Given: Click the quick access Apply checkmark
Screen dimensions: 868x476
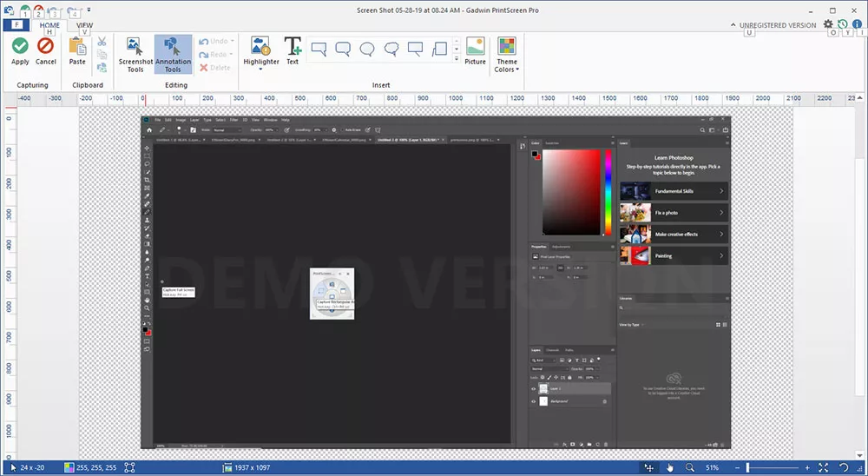Looking at the screenshot, I should tap(25, 10).
